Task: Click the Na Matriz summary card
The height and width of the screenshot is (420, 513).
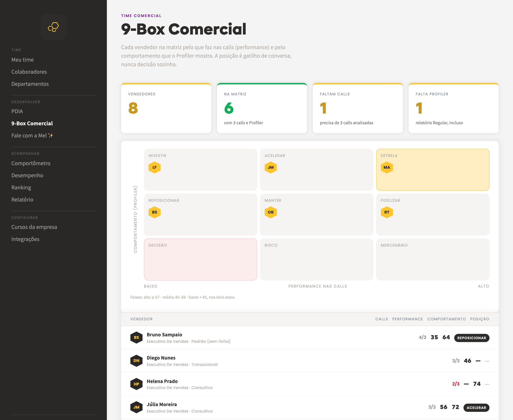Action: click(x=262, y=108)
